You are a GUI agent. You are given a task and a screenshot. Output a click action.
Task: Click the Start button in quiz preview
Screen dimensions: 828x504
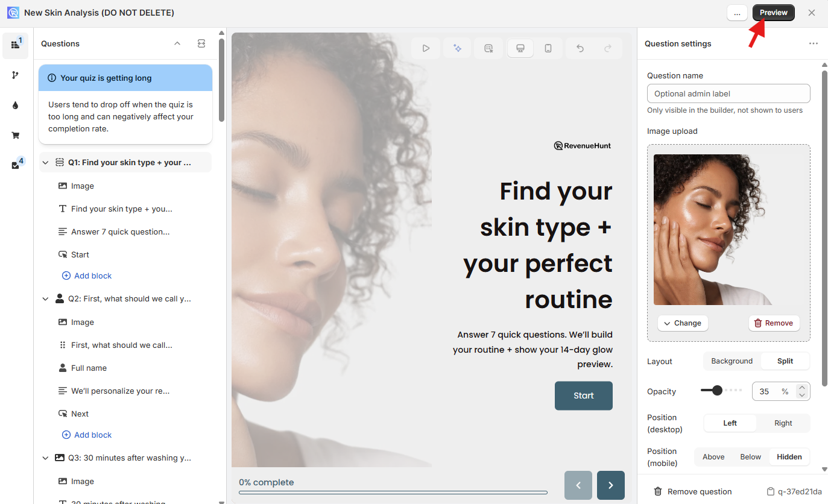click(584, 395)
